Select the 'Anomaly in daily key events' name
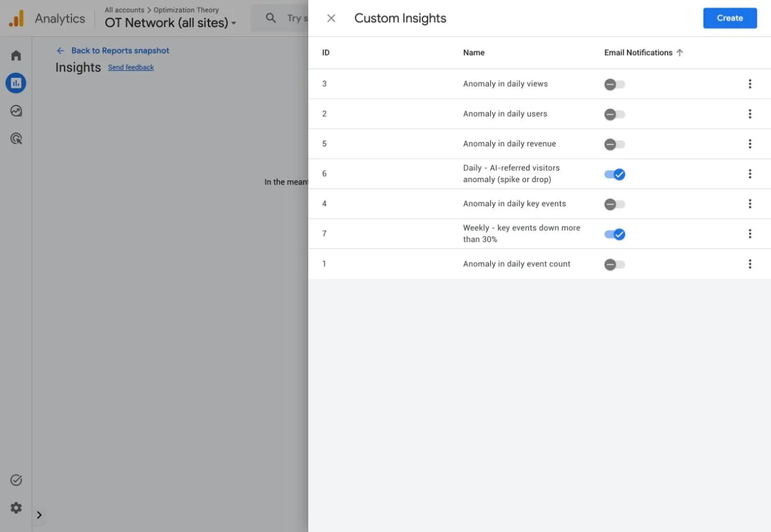771x532 pixels. coord(514,204)
